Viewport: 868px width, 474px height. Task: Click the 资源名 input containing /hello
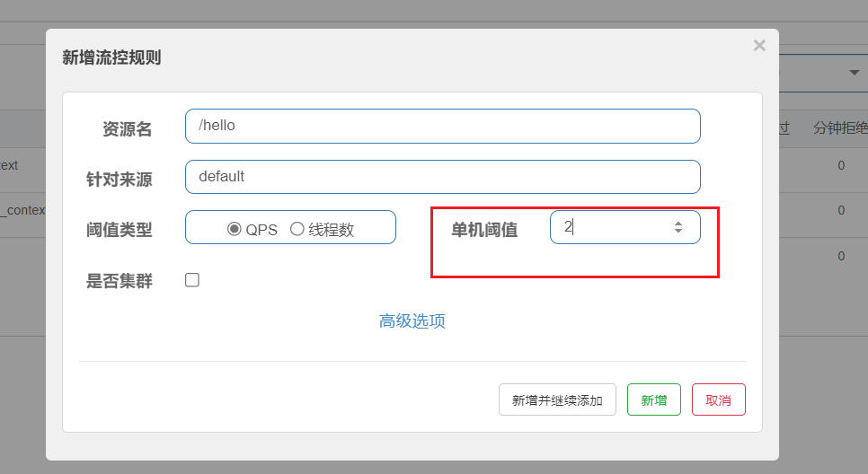click(x=442, y=126)
